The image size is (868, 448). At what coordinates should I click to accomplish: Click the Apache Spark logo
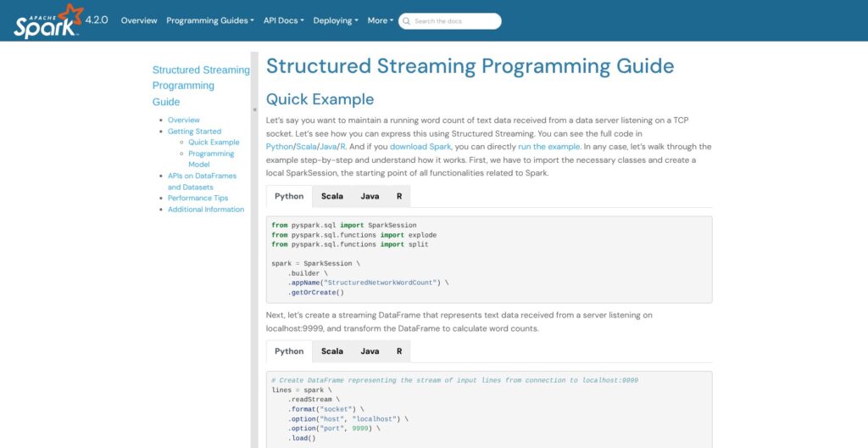point(48,21)
